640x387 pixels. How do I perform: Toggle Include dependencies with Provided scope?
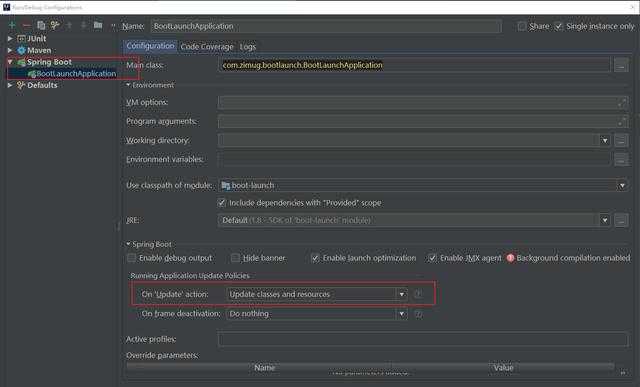(x=222, y=202)
